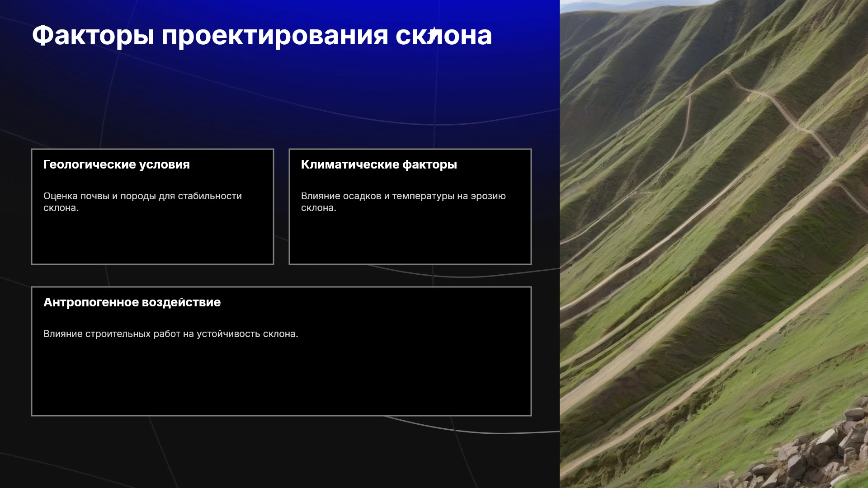Click the word 'условия' in the left card heading

[165, 164]
